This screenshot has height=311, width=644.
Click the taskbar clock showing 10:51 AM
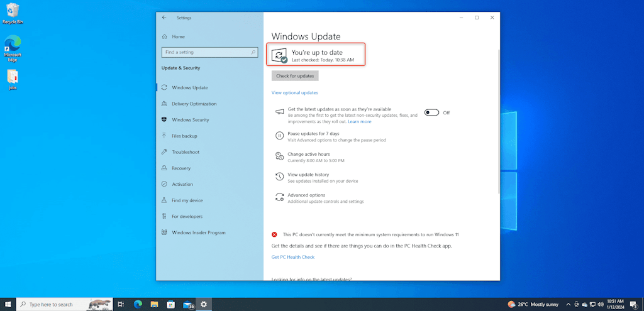615,305
